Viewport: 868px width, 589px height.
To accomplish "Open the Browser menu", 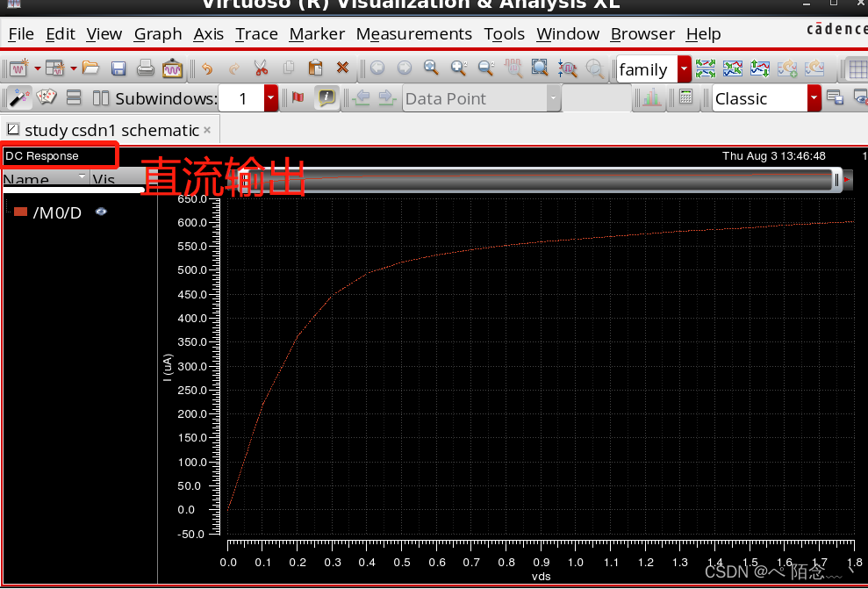I will click(x=642, y=33).
